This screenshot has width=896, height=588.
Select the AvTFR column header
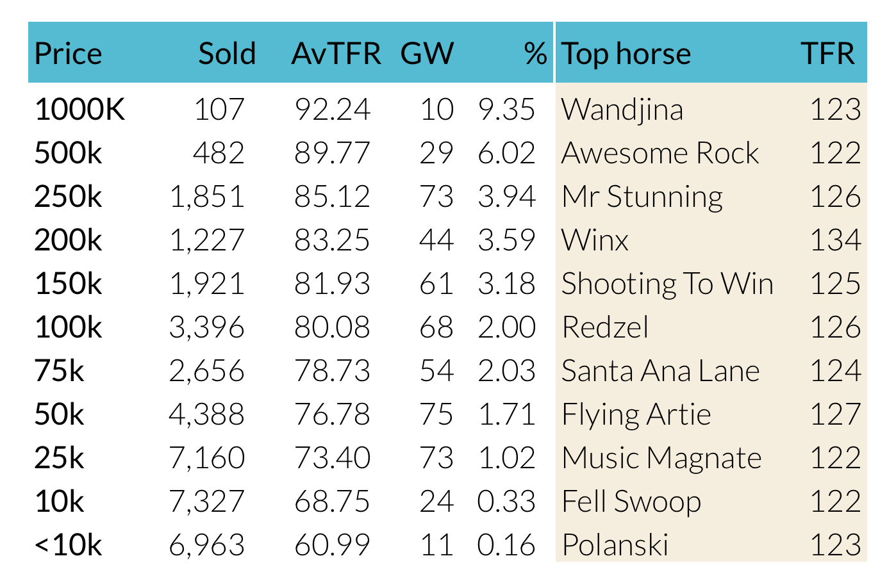point(336,54)
